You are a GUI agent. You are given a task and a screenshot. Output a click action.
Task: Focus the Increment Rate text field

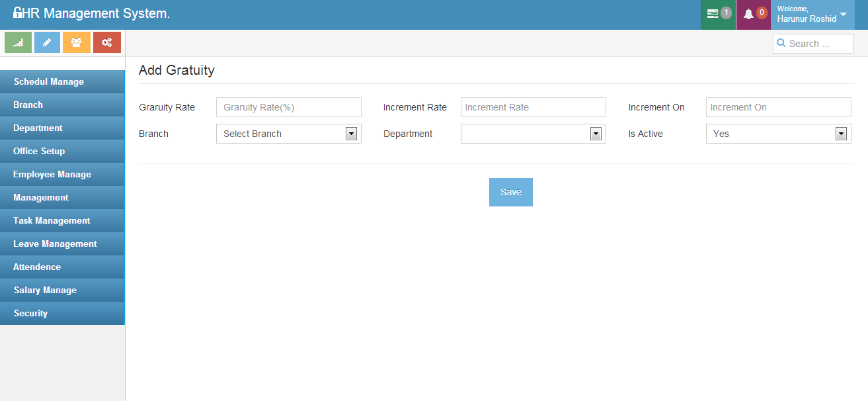coord(533,107)
